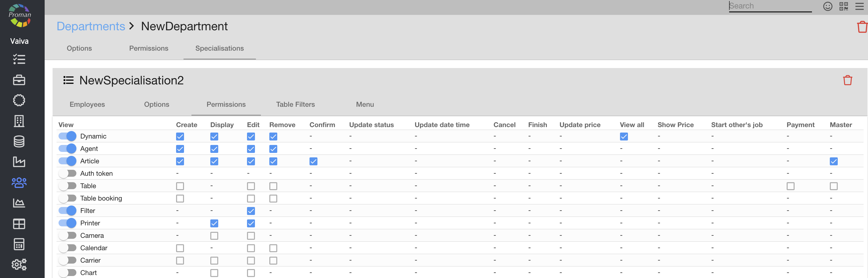Click the smiley face icon
The width and height of the screenshot is (868, 278).
click(x=828, y=6)
